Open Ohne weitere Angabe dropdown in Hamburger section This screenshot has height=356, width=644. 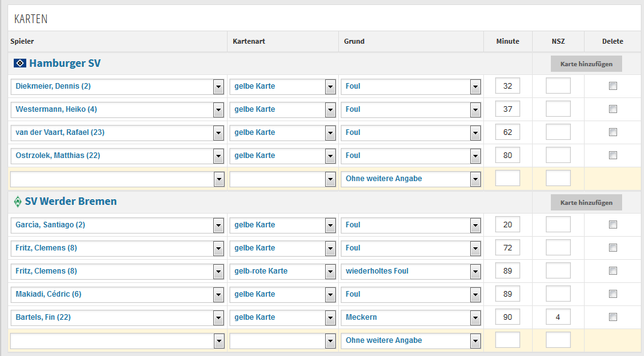(411, 179)
